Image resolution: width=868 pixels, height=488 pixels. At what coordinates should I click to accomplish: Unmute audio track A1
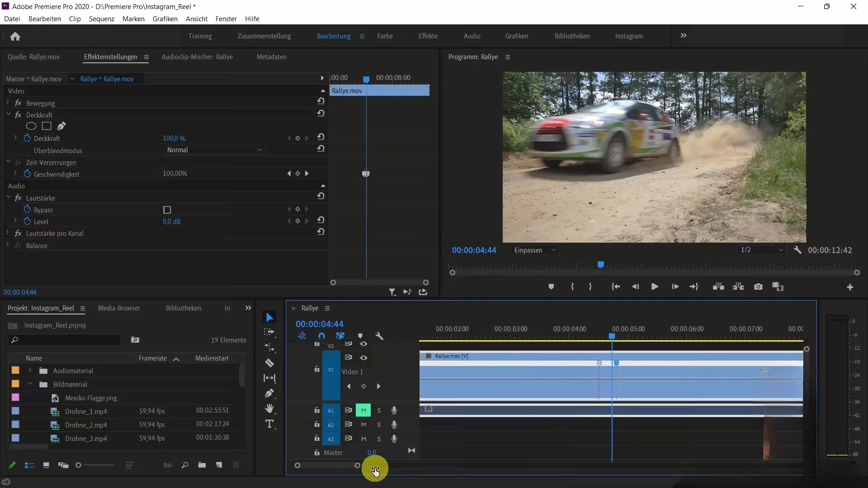pos(363,410)
